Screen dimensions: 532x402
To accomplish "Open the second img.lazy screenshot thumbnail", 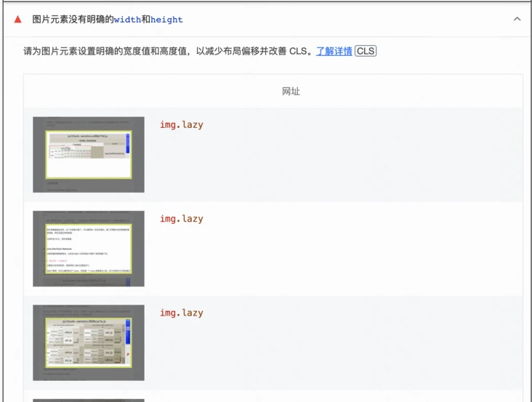I will (89, 249).
